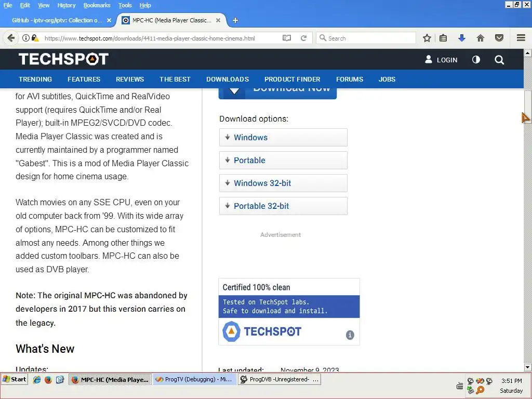The image size is (532, 399).
Task: Open JOBS in TechSpot navigation
Action: tap(387, 79)
